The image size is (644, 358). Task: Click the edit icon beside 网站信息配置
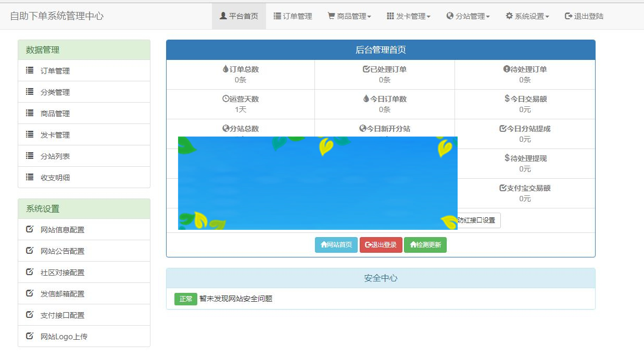pos(30,229)
